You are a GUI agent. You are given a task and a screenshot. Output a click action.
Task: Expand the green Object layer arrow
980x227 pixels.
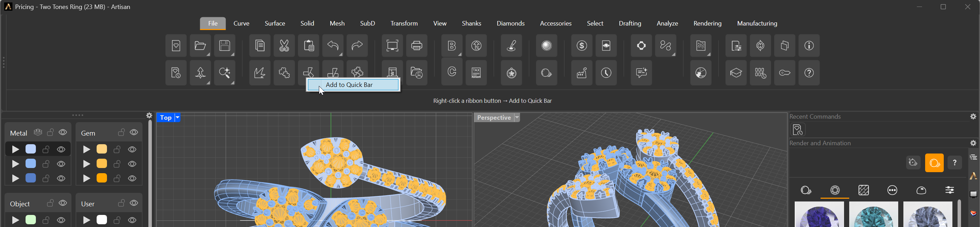coord(16,220)
